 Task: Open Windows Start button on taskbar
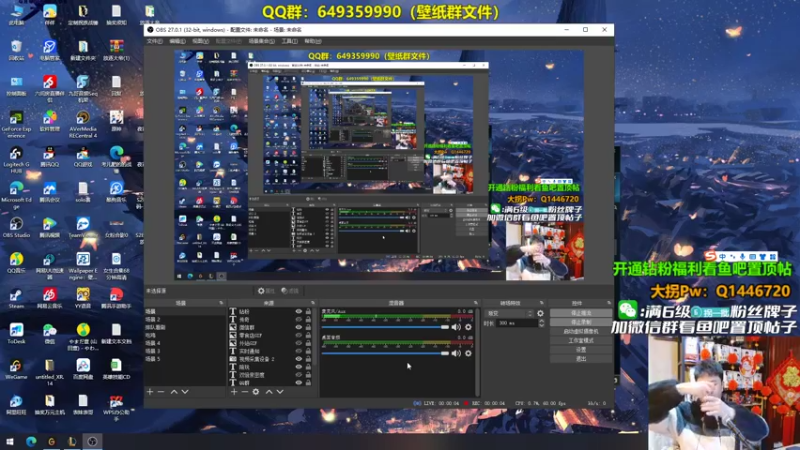click(x=10, y=441)
